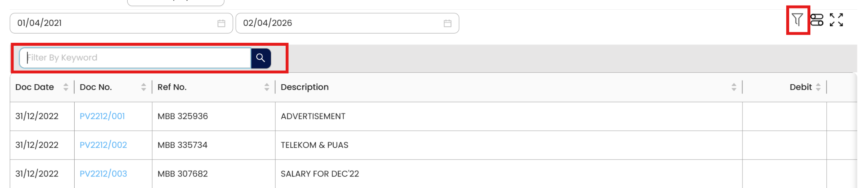Viewport: 868px width, 188px height.
Task: Sort table by Ref No.
Action: [x=267, y=87]
